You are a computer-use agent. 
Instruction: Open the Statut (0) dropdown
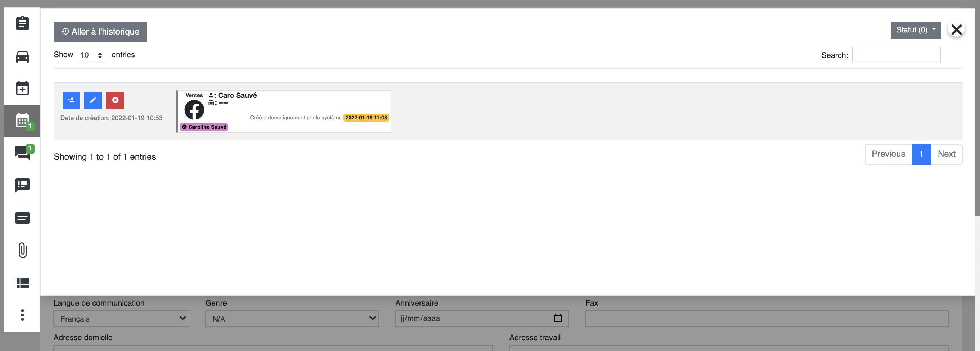click(x=916, y=30)
